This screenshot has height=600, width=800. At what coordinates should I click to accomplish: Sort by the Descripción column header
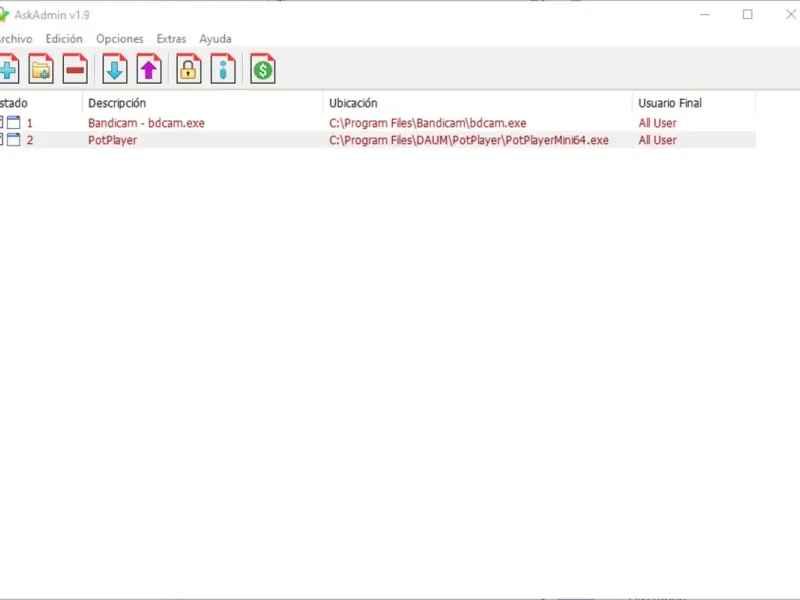click(x=203, y=103)
